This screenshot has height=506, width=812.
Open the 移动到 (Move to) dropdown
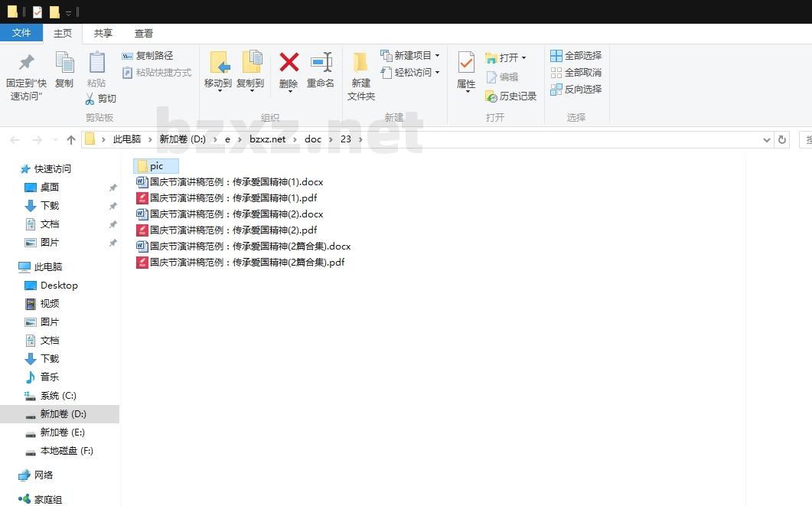click(218, 90)
